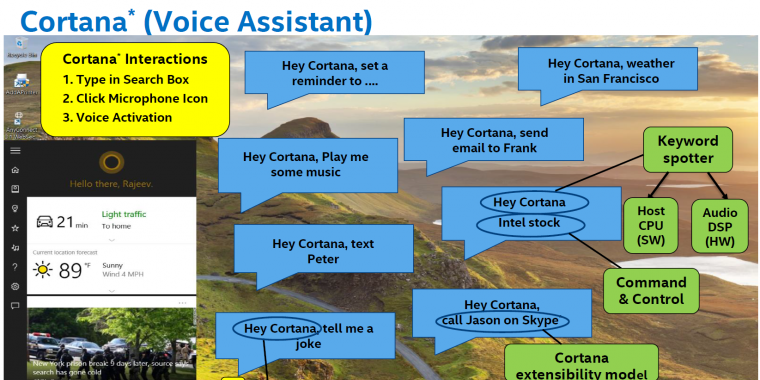Open the news card three-dot menu

[x=182, y=303]
